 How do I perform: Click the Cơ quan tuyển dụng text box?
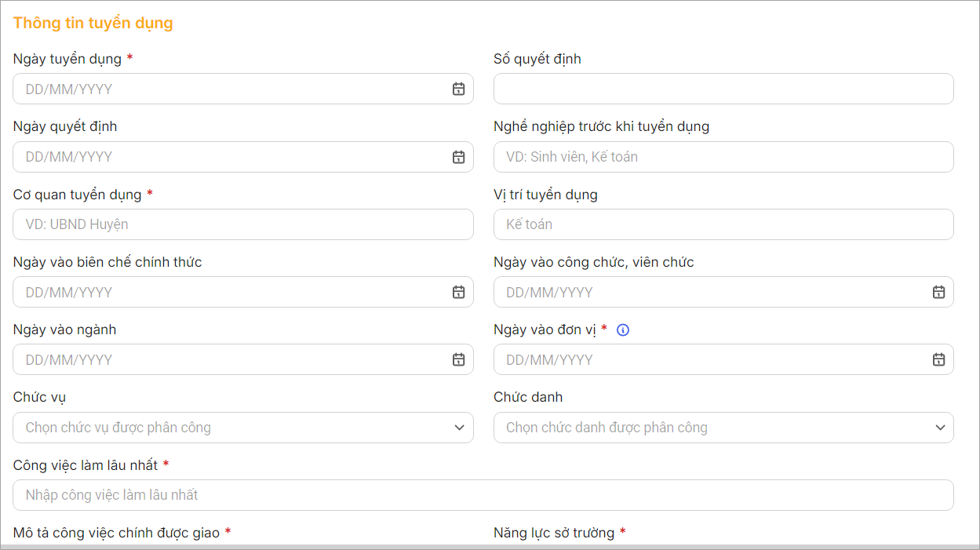pyautogui.click(x=242, y=224)
